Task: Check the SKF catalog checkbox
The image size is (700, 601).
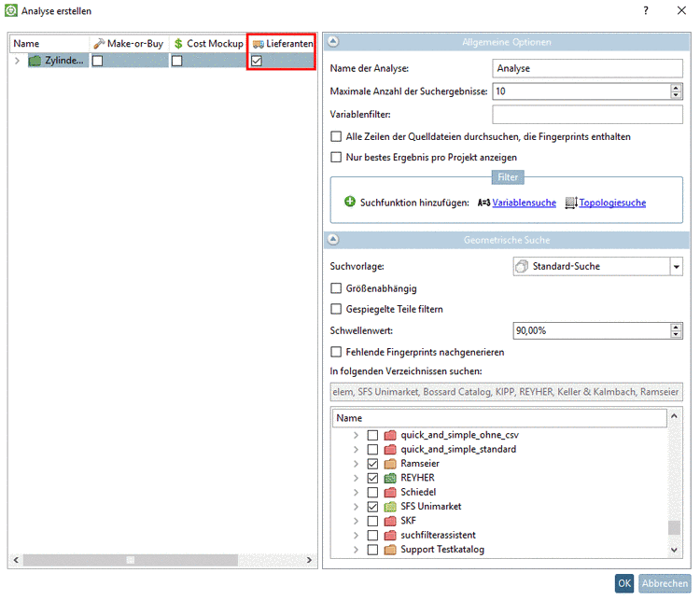Action: click(372, 521)
